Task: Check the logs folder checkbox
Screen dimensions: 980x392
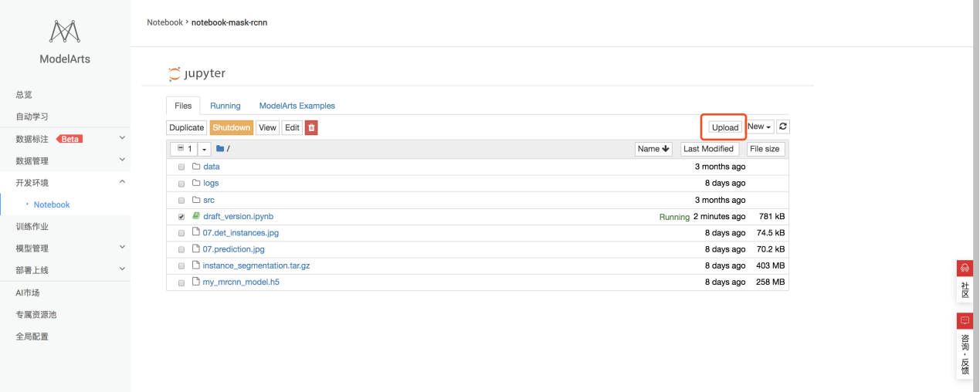Action: tap(181, 184)
